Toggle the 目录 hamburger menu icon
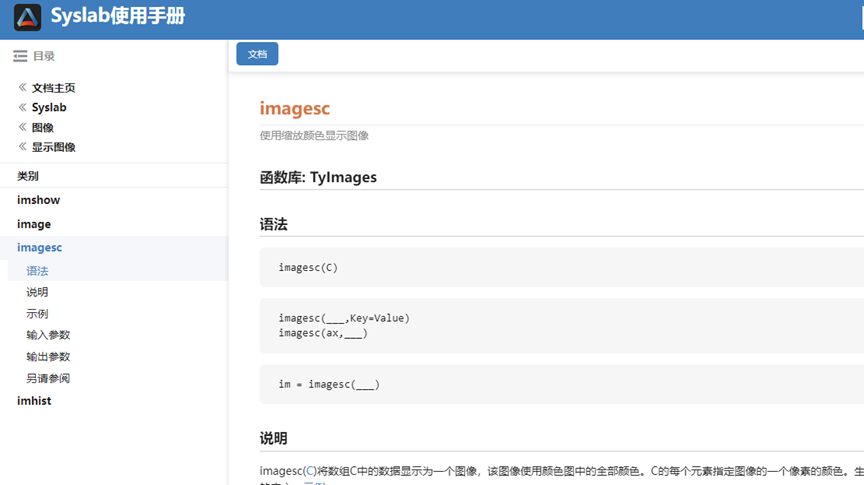864x485 pixels. click(20, 56)
